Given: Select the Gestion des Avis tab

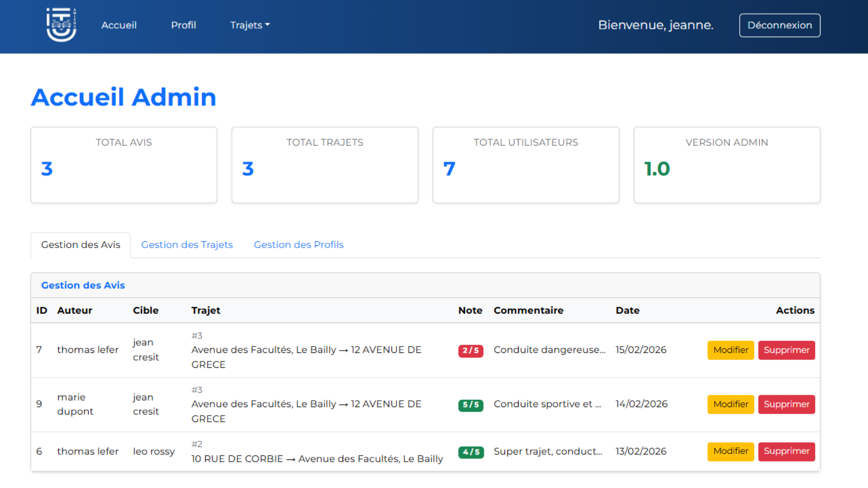Looking at the screenshot, I should [x=80, y=245].
